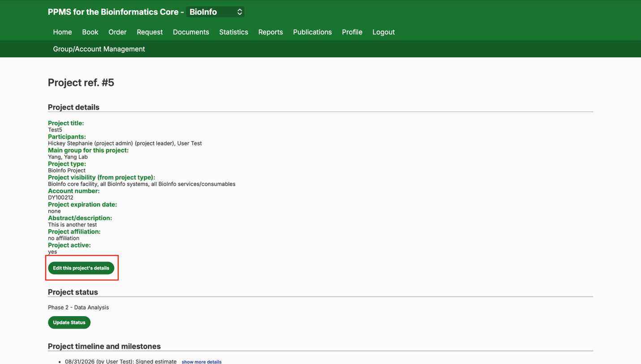Go to the Home menu

pyautogui.click(x=62, y=32)
